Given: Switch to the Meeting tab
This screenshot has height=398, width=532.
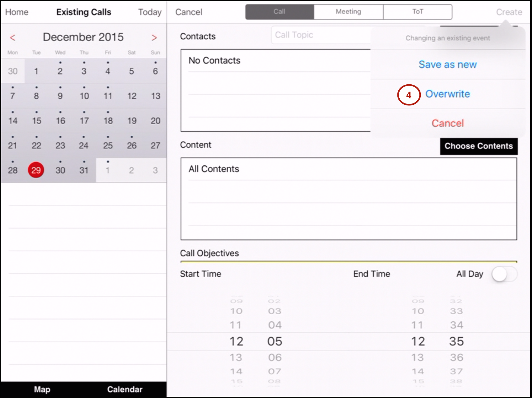Looking at the screenshot, I should pos(348,12).
